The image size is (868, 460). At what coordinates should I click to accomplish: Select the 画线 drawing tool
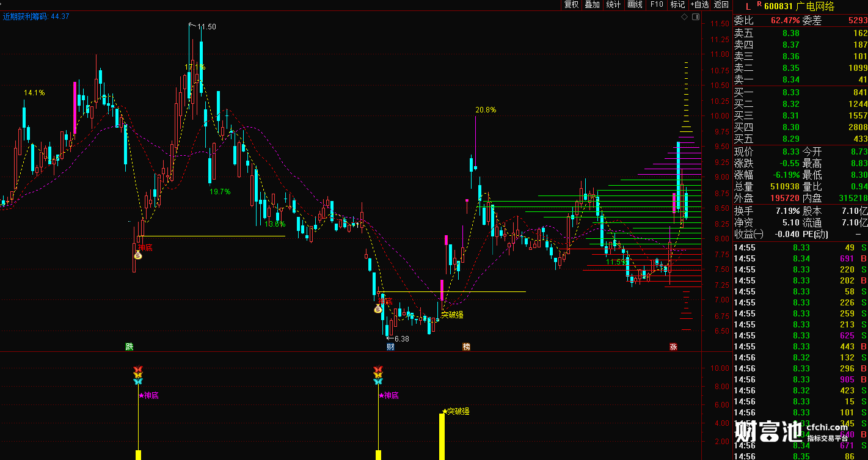tap(635, 5)
